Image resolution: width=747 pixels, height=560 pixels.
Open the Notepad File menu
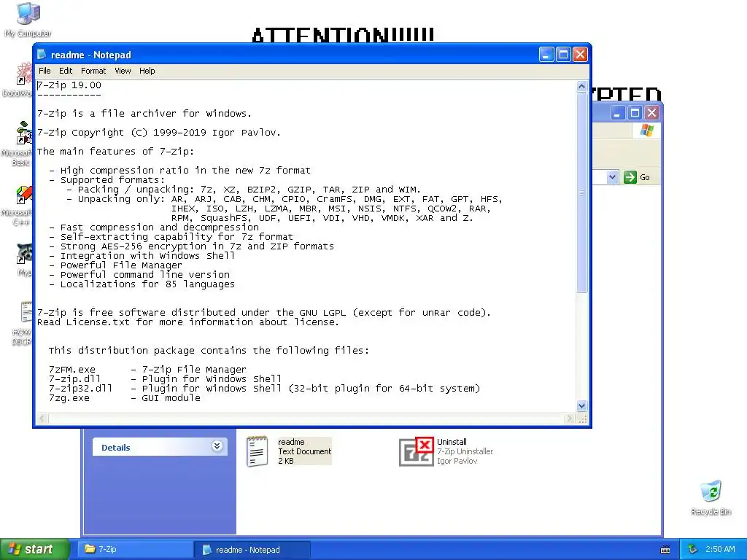44,71
